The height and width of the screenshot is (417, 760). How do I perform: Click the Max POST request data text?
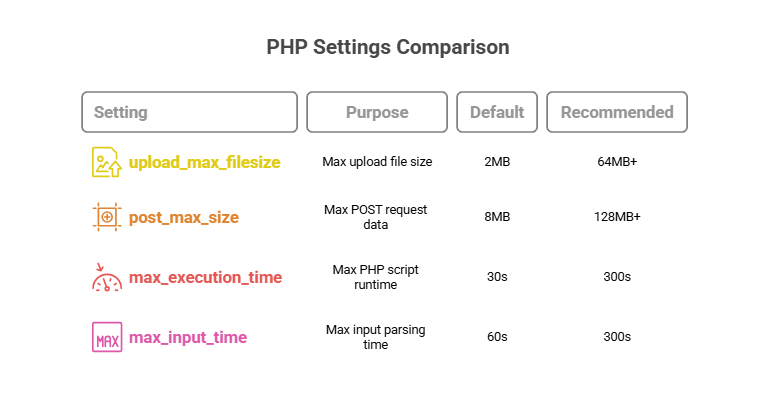pyautogui.click(x=376, y=217)
